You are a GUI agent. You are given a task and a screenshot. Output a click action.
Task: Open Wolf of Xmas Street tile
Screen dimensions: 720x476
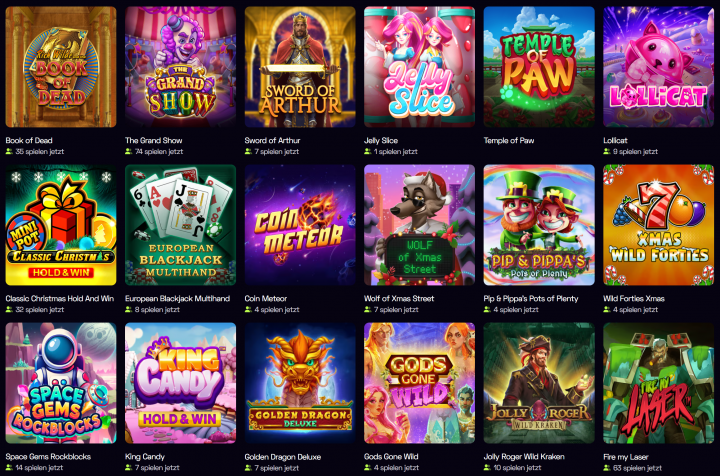(419, 225)
